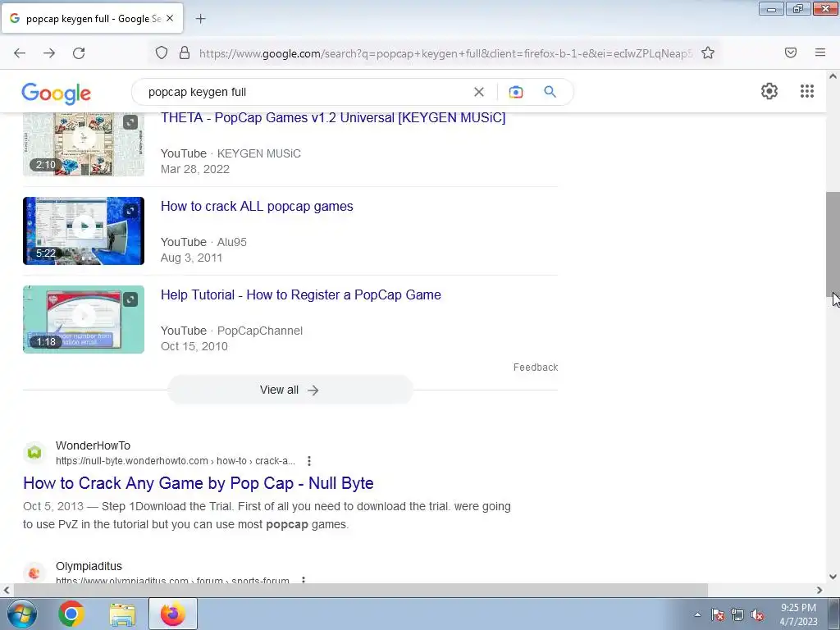Expand the How to crack video preview
The height and width of the screenshot is (630, 840).
(130, 211)
